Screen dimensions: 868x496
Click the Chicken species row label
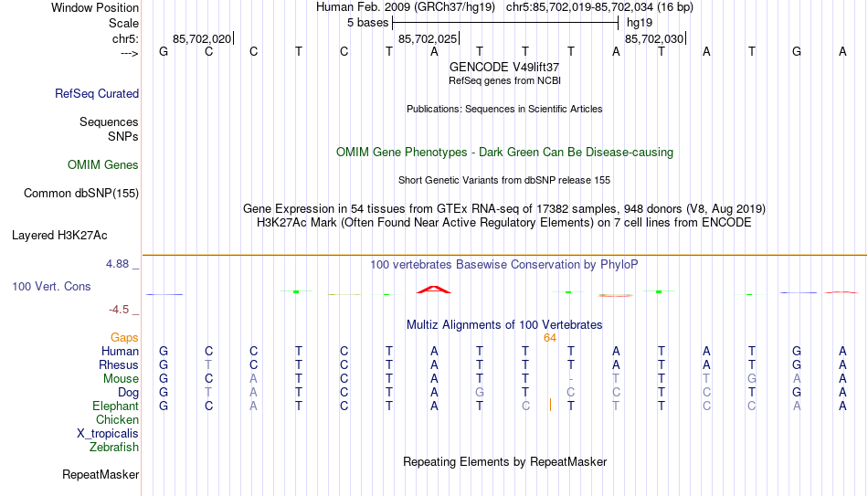[117, 419]
